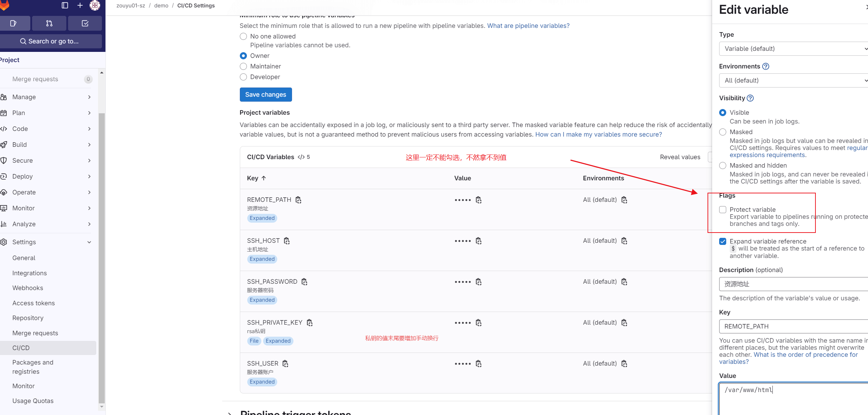Open the create new menu with plus icon
The width and height of the screenshot is (868, 415).
click(x=80, y=6)
